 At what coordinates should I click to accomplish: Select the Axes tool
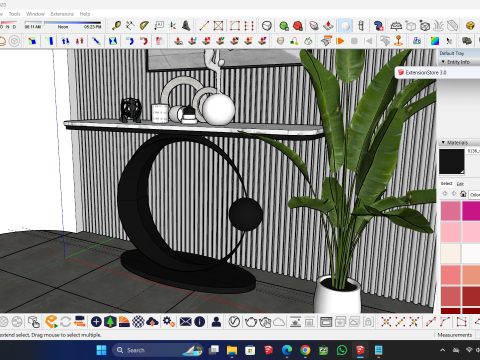(x=172, y=26)
